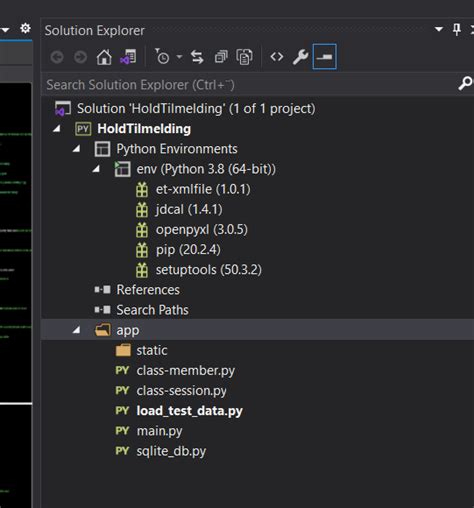
Task: Open class-member.py
Action: pos(186,371)
